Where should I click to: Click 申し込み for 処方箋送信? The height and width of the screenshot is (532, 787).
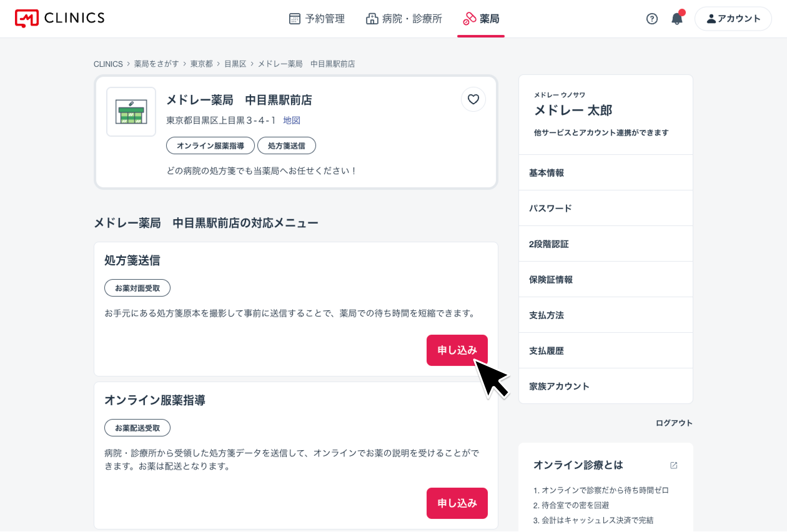click(457, 351)
